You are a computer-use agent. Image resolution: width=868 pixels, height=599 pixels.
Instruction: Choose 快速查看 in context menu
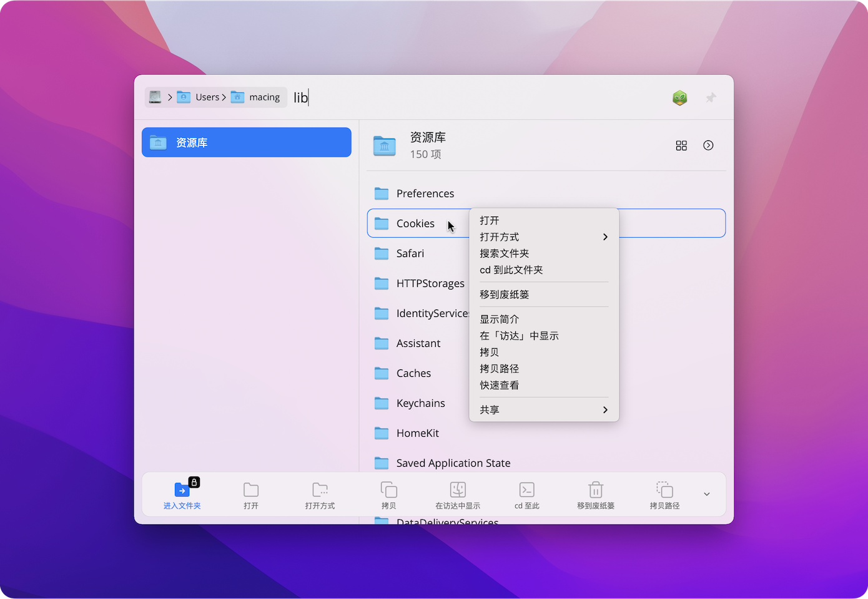pyautogui.click(x=544, y=386)
